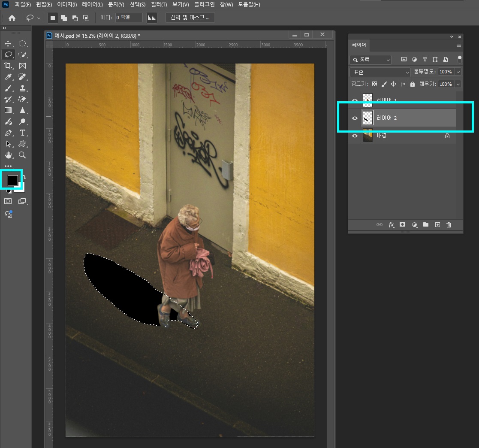Collapse the toolbox with double-arrow
The height and width of the screenshot is (448, 479).
[x=4, y=28]
